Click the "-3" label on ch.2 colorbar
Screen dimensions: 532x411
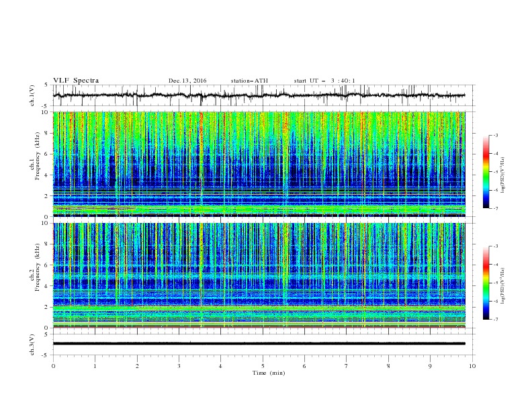pos(496,246)
